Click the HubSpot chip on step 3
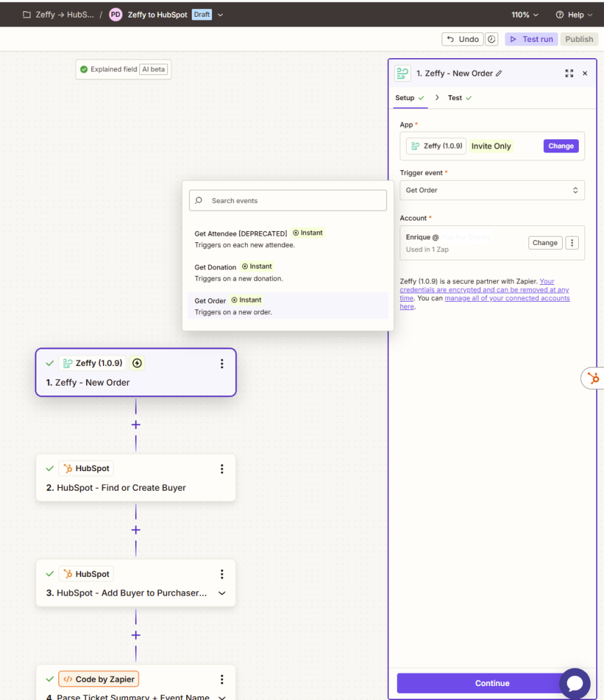 86,574
